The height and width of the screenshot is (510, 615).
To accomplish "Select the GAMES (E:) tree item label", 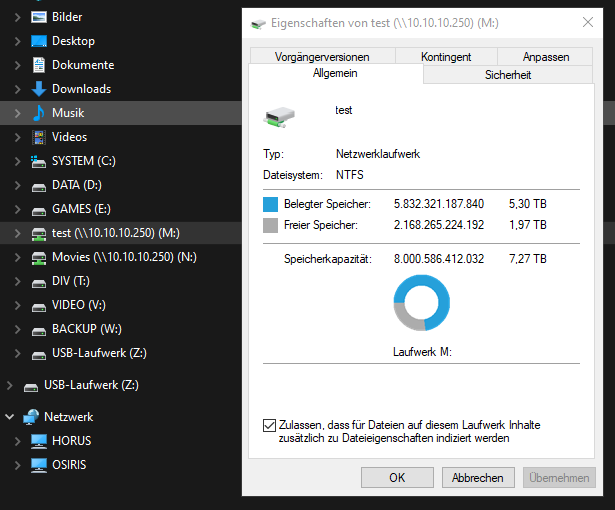I will pyautogui.click(x=81, y=209).
